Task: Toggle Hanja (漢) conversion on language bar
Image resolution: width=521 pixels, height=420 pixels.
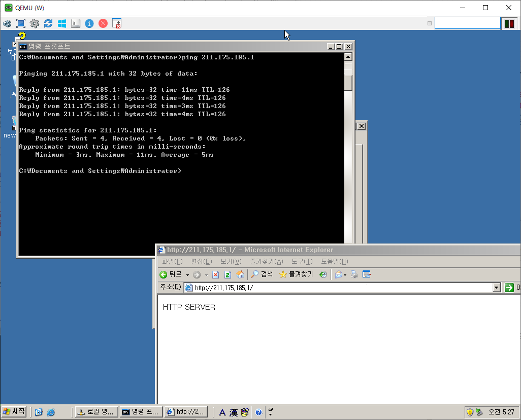Action: [x=234, y=412]
